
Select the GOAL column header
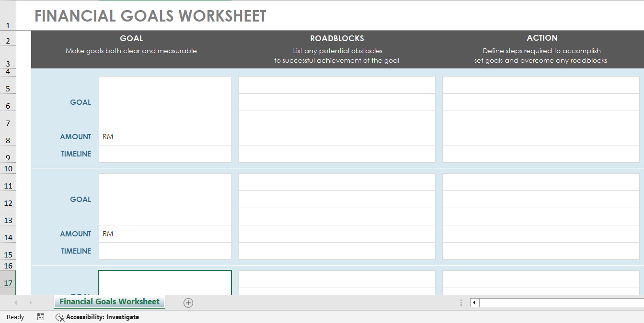point(131,38)
